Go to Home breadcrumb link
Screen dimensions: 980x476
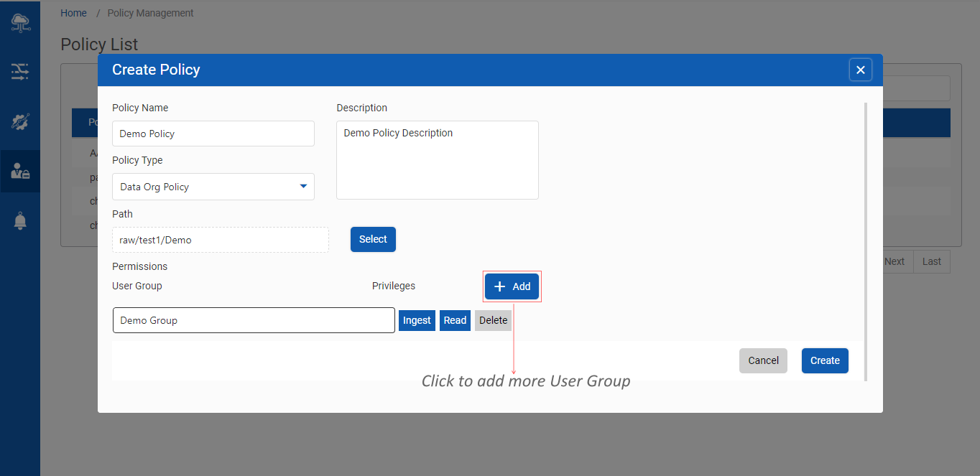(x=73, y=13)
